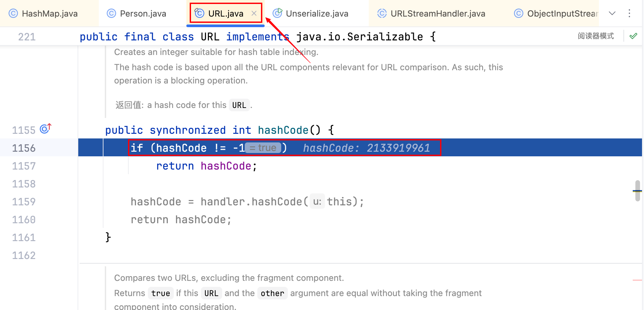Toggle reader mode via 阅读器模式
This screenshot has height=310, width=644.
click(x=596, y=36)
